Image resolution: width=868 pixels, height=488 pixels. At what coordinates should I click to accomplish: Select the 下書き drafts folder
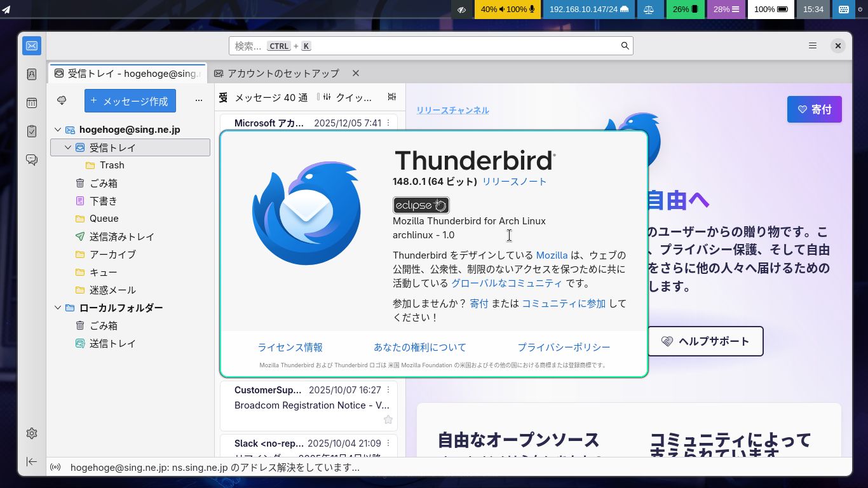[x=130, y=201]
